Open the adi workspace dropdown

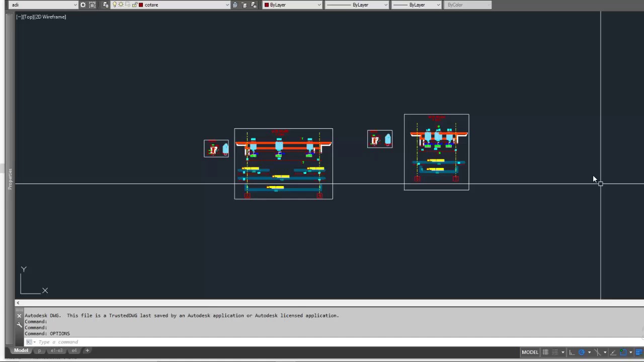click(x=75, y=5)
